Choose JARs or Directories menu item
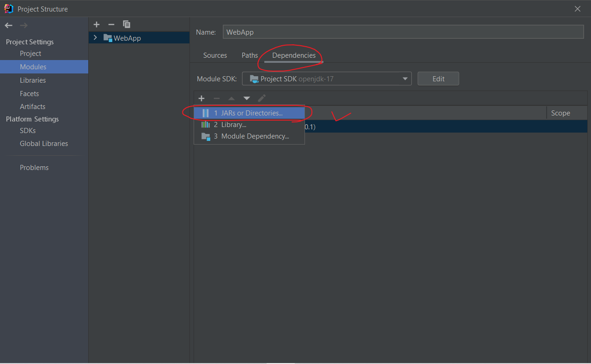Image resolution: width=591 pixels, height=364 pixels. 249,113
